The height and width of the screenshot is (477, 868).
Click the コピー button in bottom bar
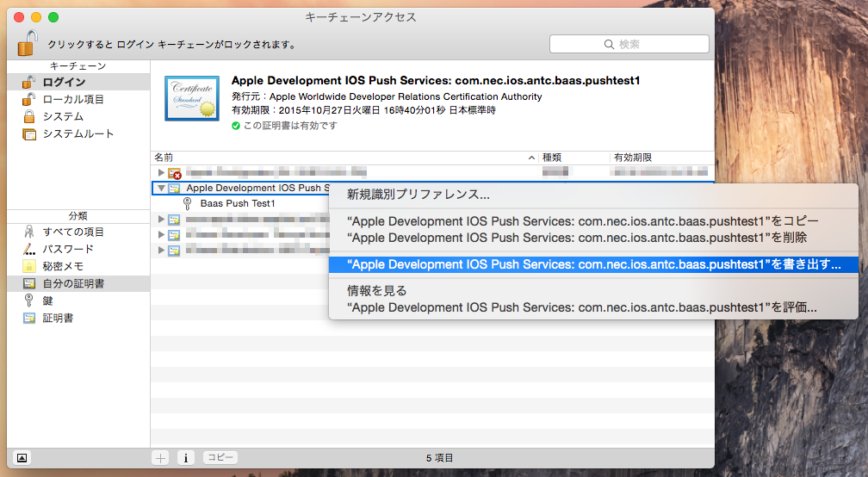point(220,458)
